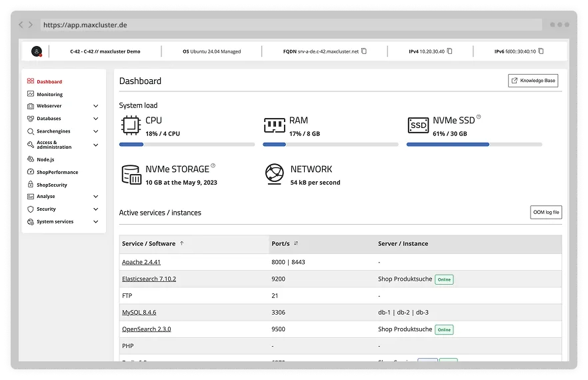The width and height of the screenshot is (588, 380).
Task: Open the Dashboard sidebar icon
Action: click(31, 81)
